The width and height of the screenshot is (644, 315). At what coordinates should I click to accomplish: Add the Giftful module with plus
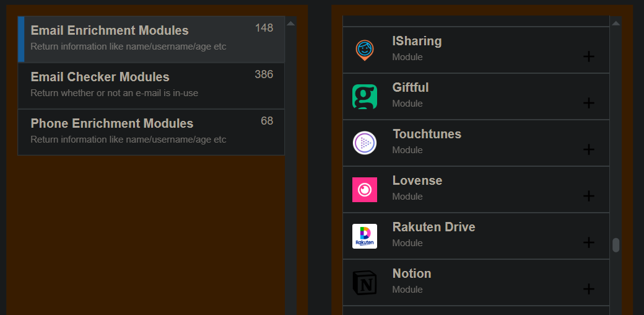(x=589, y=103)
